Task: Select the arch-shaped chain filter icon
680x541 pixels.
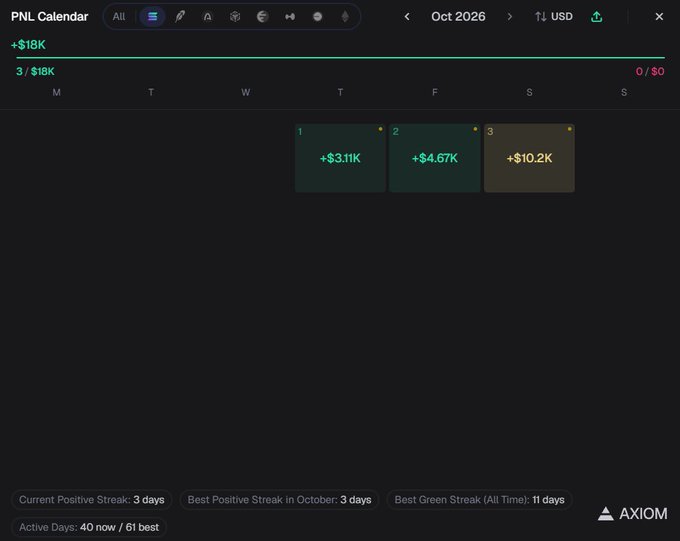Action: coord(208,16)
